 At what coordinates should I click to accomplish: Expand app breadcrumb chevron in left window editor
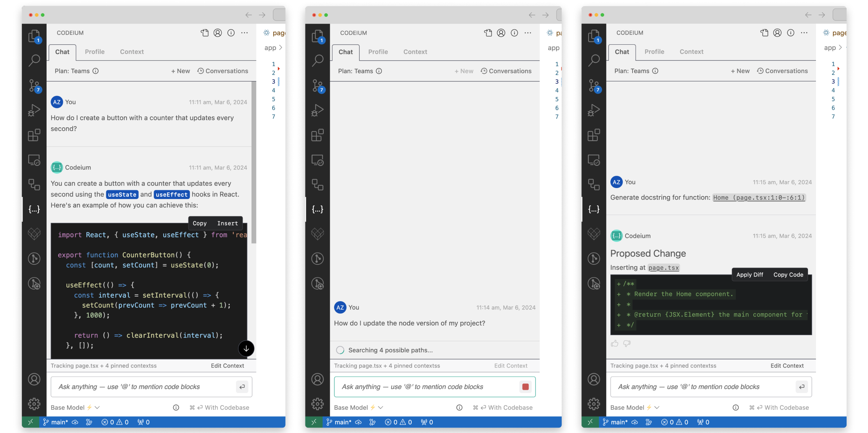pos(281,48)
